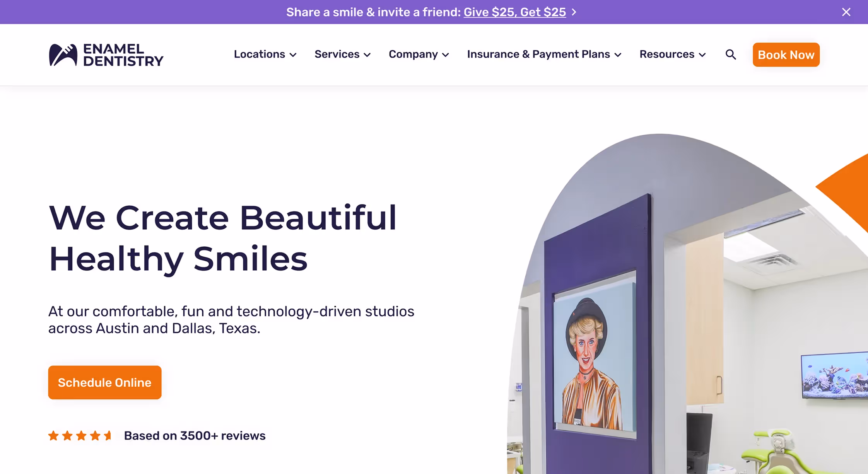This screenshot has width=868, height=474.
Task: Open the Insurance & Payment Plans menu
Action: (538, 54)
